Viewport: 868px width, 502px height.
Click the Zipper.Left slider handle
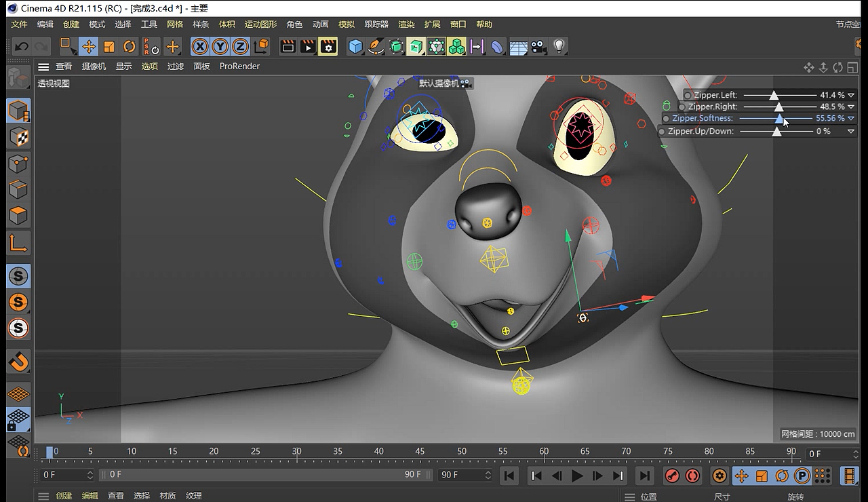point(773,96)
